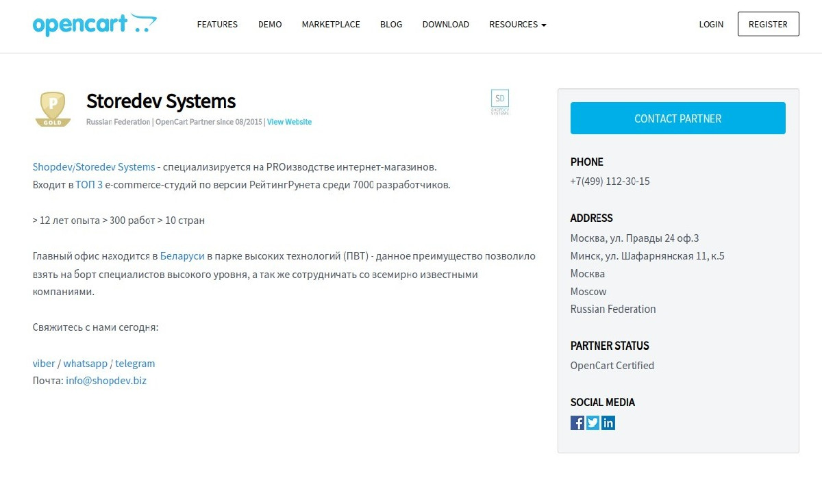Expand the Resources dropdown menu

coord(518,25)
